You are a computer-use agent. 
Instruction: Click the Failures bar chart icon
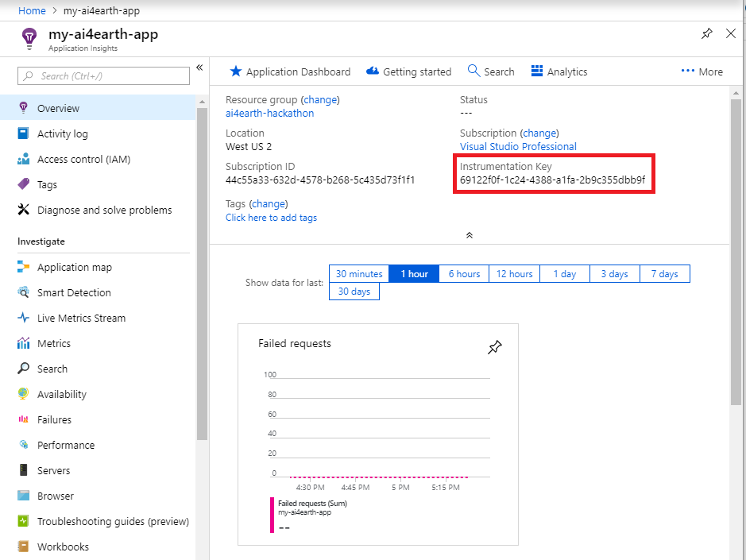coord(23,419)
